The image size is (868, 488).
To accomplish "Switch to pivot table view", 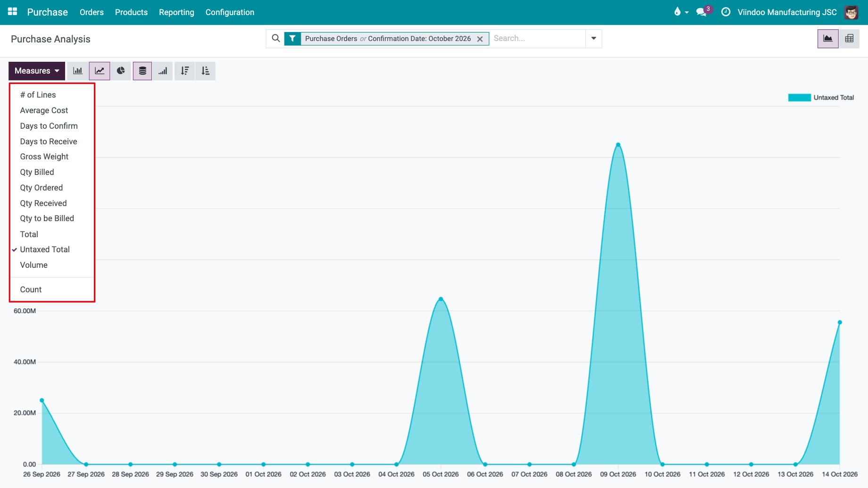I will pos(849,39).
